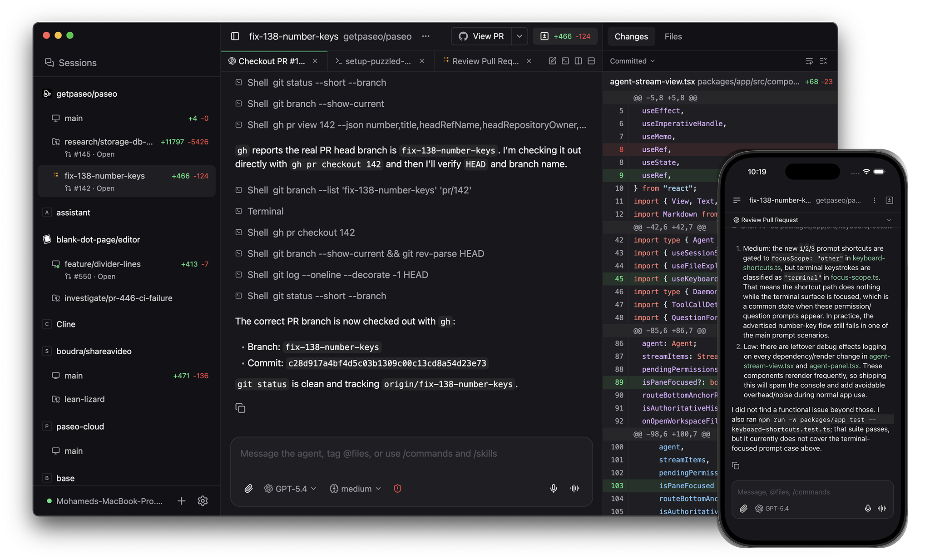
Task: Click the paperclip attach file icon
Action: tap(248, 489)
